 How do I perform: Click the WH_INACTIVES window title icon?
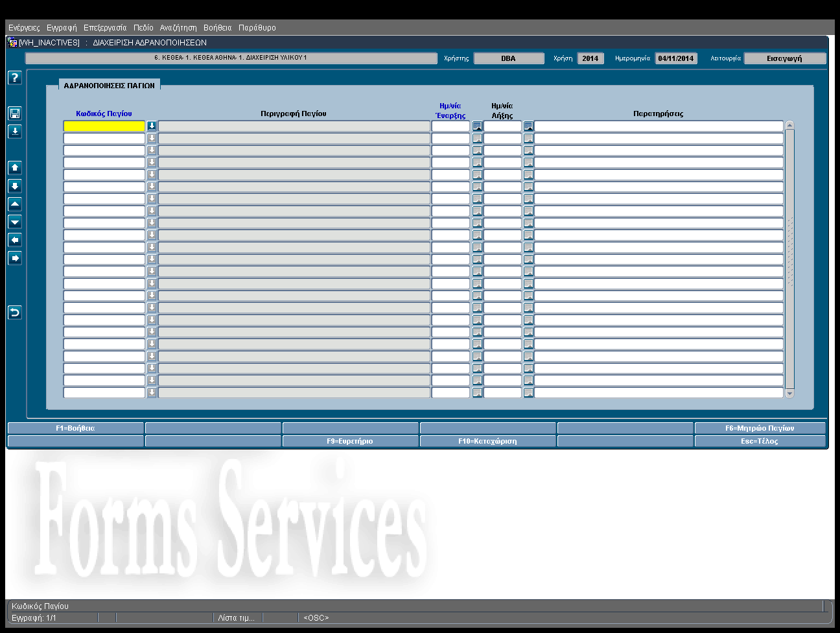(x=12, y=42)
